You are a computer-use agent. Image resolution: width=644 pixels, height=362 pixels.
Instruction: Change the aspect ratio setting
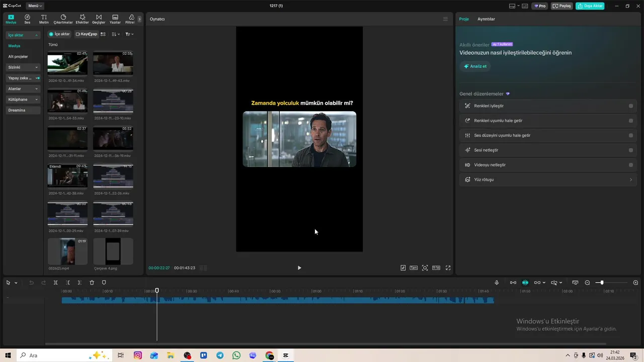pyautogui.click(x=436, y=268)
